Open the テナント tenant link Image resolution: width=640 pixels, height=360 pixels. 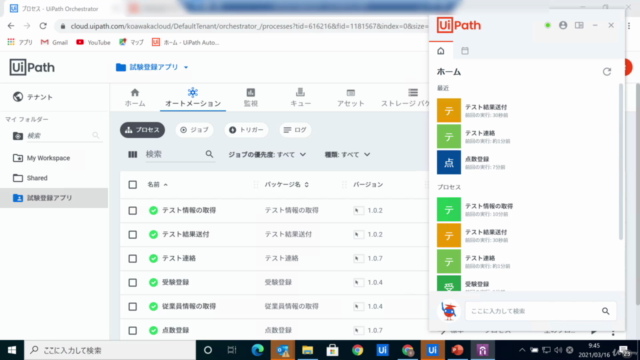33,97
